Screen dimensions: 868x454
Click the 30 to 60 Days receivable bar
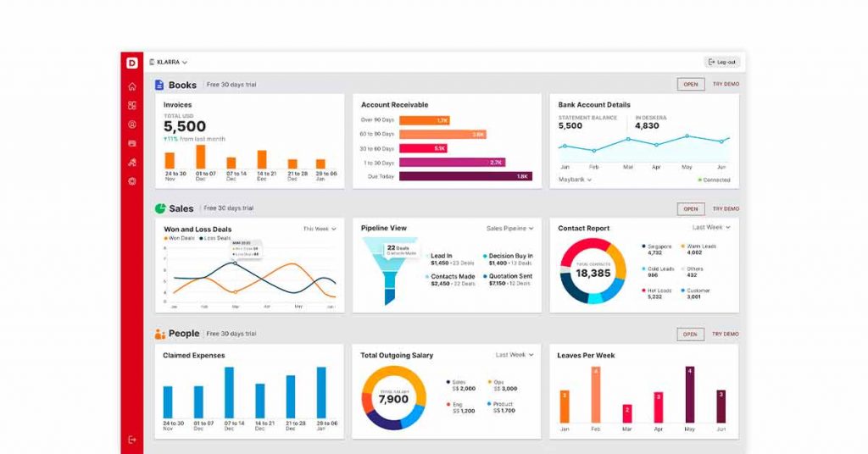tap(424, 148)
